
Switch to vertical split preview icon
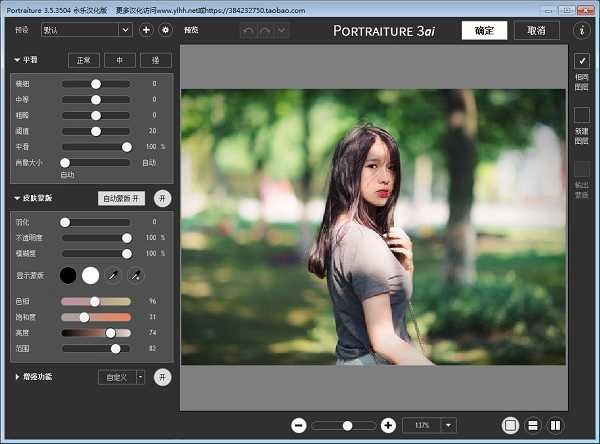555,425
